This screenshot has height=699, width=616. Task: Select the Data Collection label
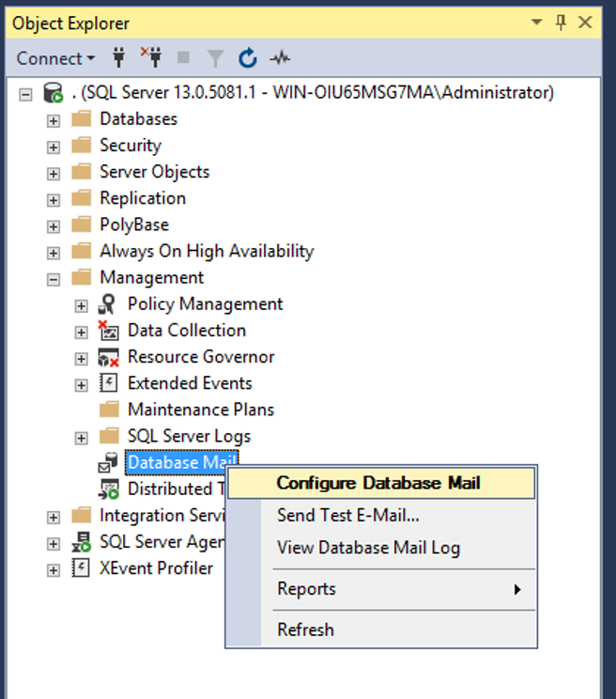point(187,331)
